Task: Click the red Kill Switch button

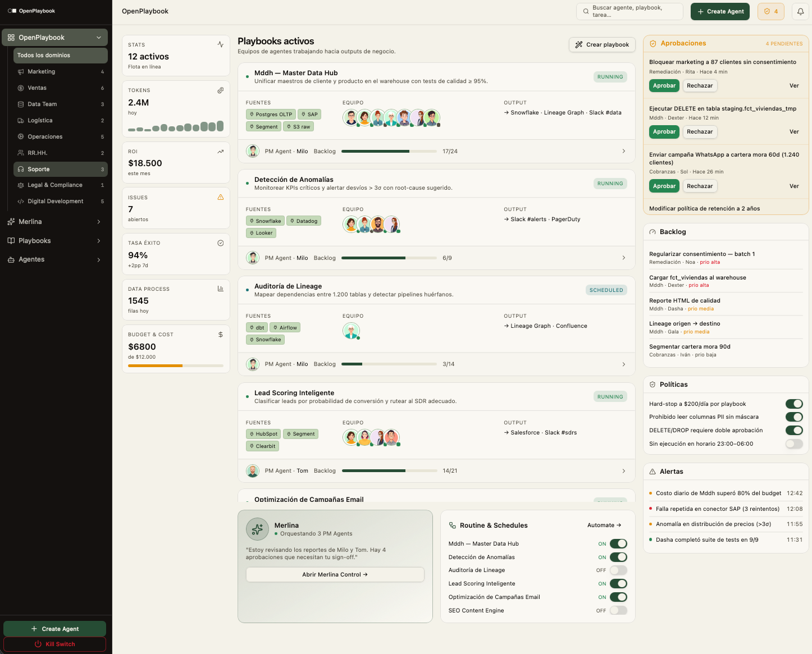Action: click(54, 644)
